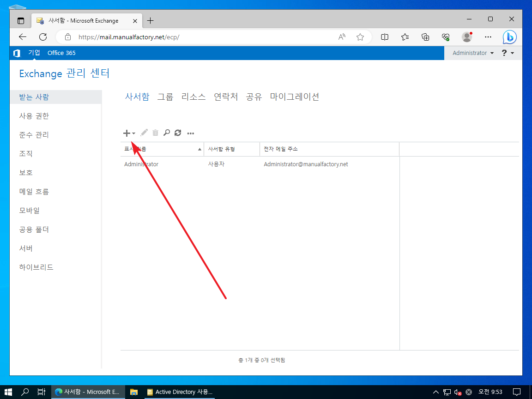Switch to the 연락처 tab
Viewport: 532px width, 399px height.
tap(226, 97)
